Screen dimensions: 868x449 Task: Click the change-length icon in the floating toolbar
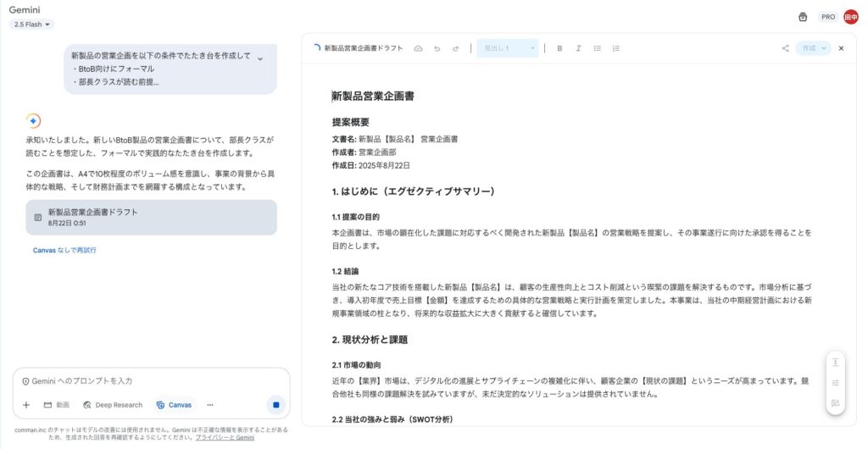[x=835, y=363]
